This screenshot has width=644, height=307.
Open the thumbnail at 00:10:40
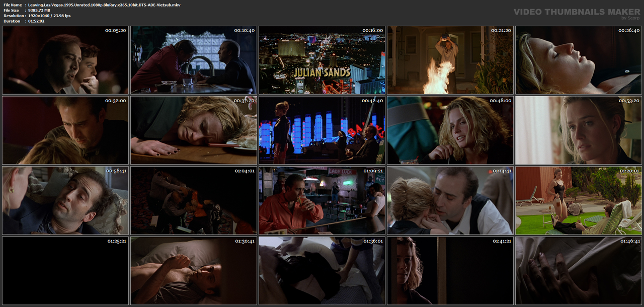194,60
